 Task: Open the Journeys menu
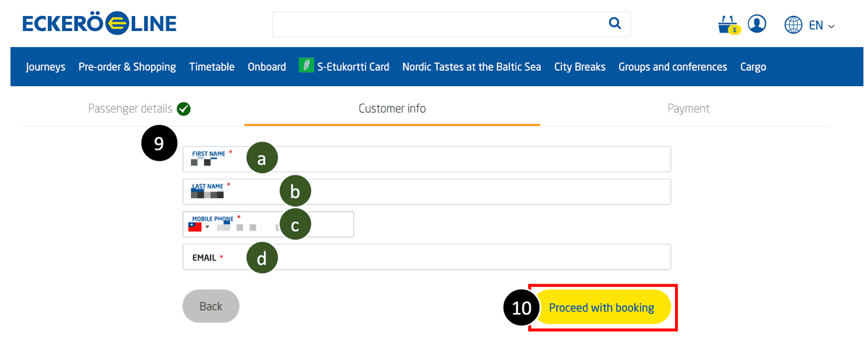46,67
